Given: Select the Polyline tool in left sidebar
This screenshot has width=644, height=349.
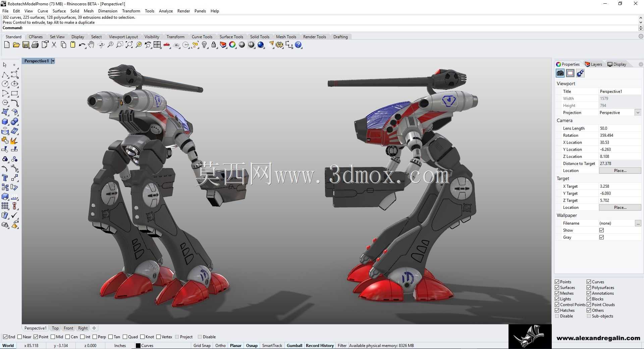Looking at the screenshot, I should click(5, 74).
